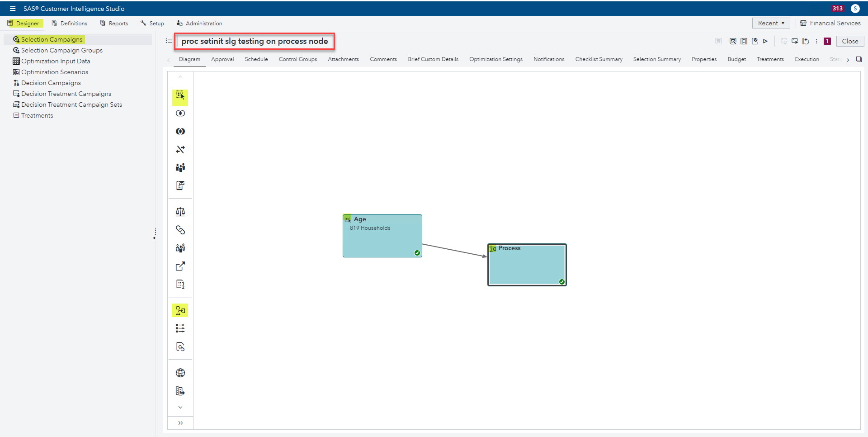
Task: Open the user profile avatar
Action: pyautogui.click(x=855, y=9)
